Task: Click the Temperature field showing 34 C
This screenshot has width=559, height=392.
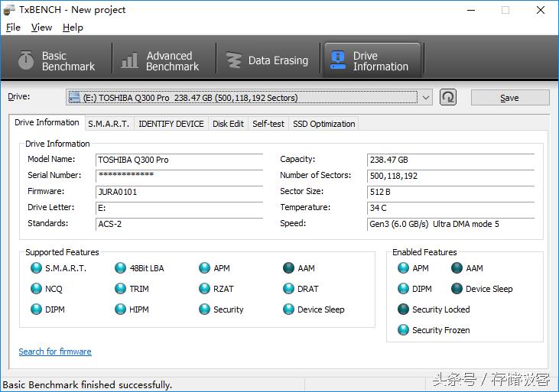Action: 450,208
